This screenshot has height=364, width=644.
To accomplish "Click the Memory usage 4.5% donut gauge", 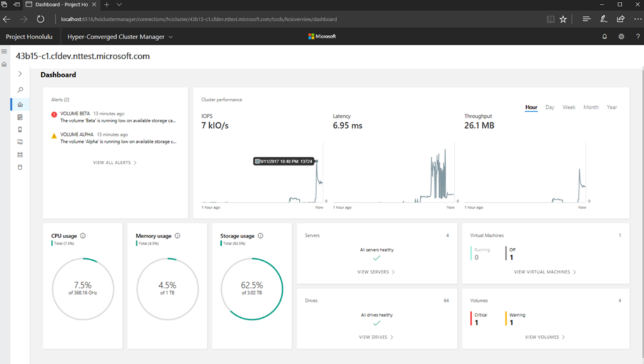I will [167, 289].
